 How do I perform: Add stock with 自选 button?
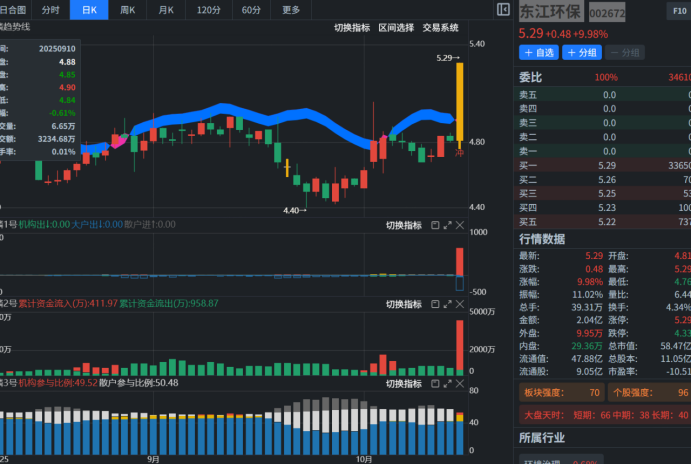click(538, 52)
